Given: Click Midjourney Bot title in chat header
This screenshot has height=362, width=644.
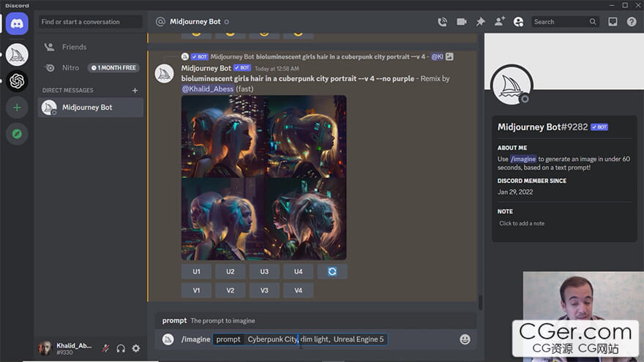Looking at the screenshot, I should pyautogui.click(x=195, y=22).
